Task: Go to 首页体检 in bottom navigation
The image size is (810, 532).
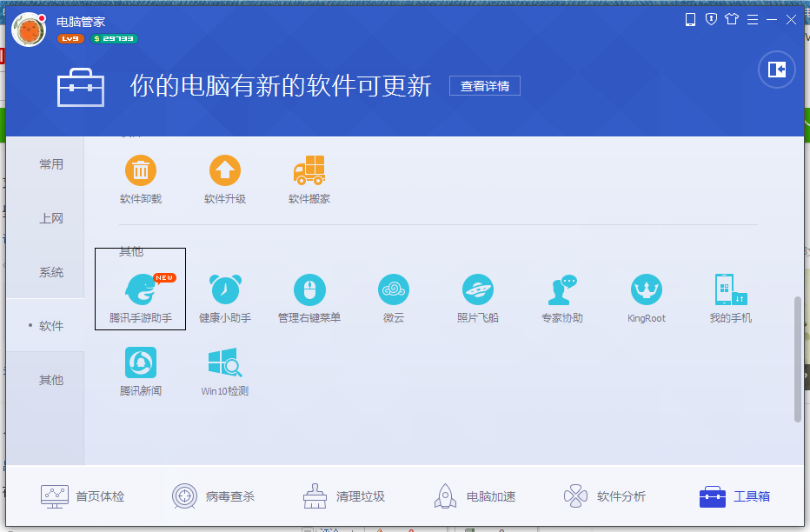Action: (83, 496)
